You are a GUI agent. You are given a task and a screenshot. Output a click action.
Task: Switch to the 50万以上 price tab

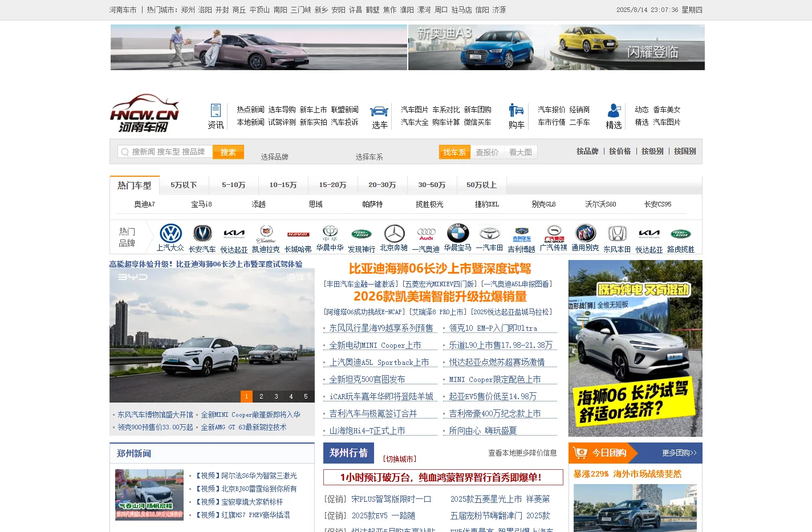pyautogui.click(x=482, y=185)
